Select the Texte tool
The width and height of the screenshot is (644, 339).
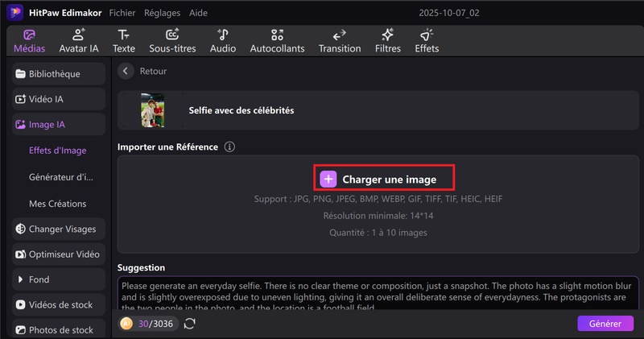(123, 41)
